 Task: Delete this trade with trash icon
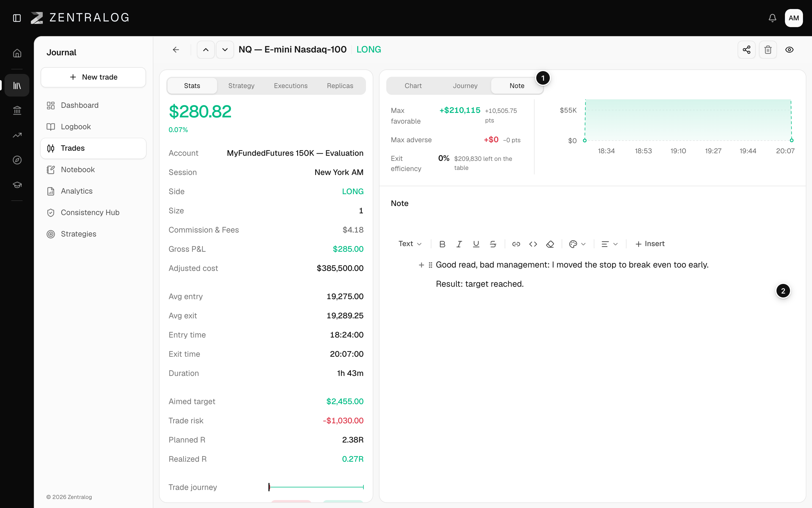click(x=768, y=50)
